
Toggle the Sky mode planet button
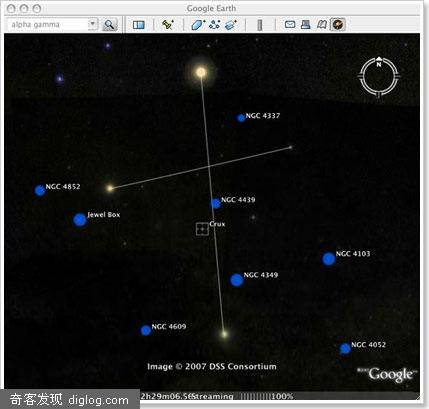pyautogui.click(x=338, y=24)
